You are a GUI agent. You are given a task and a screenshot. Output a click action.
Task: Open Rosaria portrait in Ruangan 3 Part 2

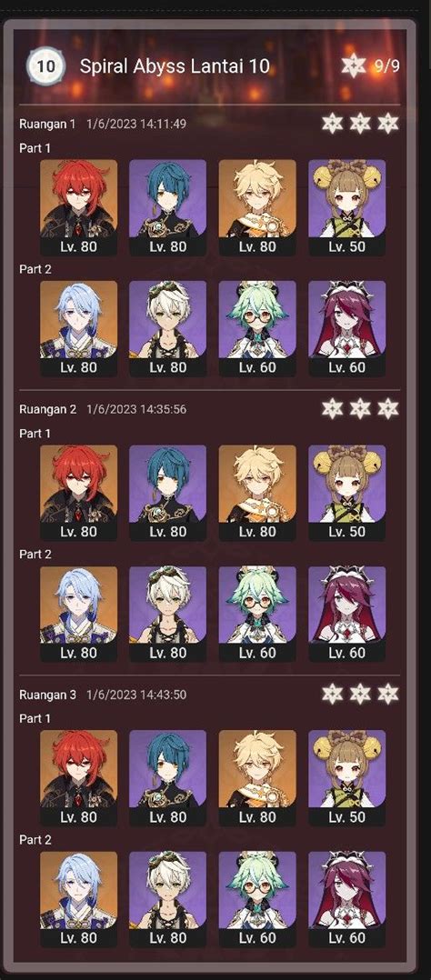point(347,899)
